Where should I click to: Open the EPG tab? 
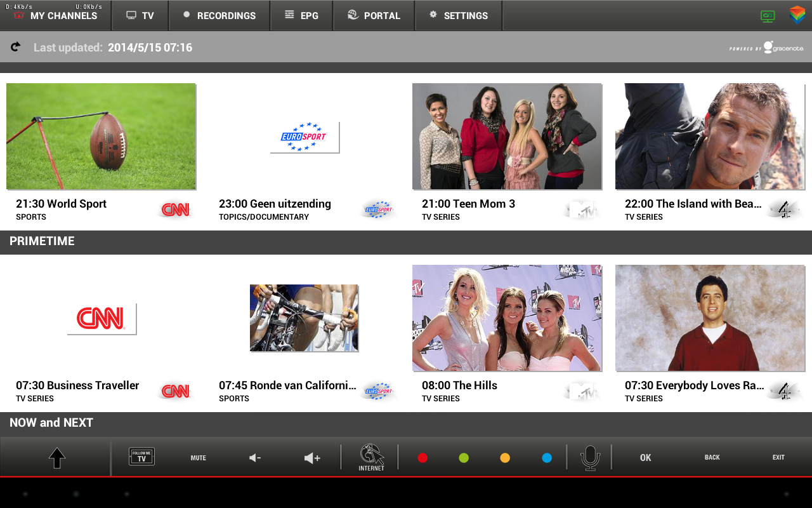(x=302, y=16)
